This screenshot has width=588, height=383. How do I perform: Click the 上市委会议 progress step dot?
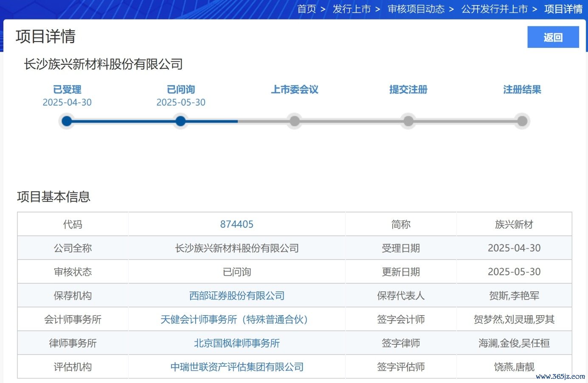tap(294, 121)
